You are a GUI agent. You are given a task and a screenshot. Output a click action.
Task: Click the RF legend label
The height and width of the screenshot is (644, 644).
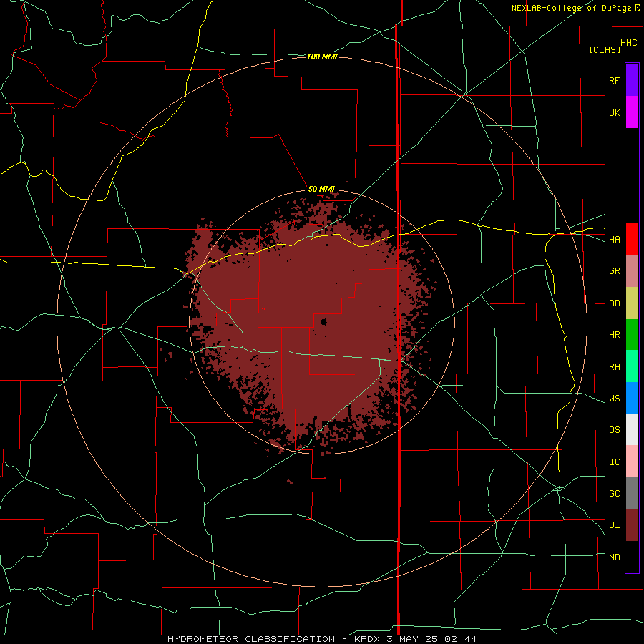614,80
